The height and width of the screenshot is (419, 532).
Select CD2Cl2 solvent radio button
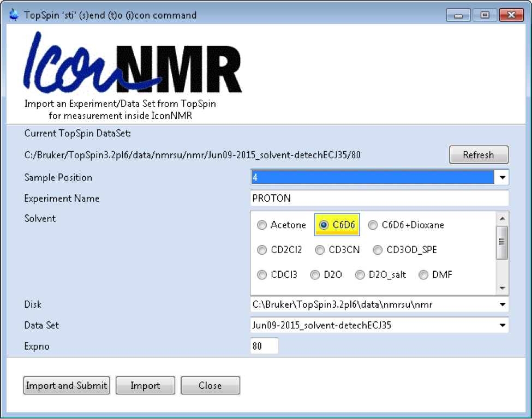coord(262,250)
